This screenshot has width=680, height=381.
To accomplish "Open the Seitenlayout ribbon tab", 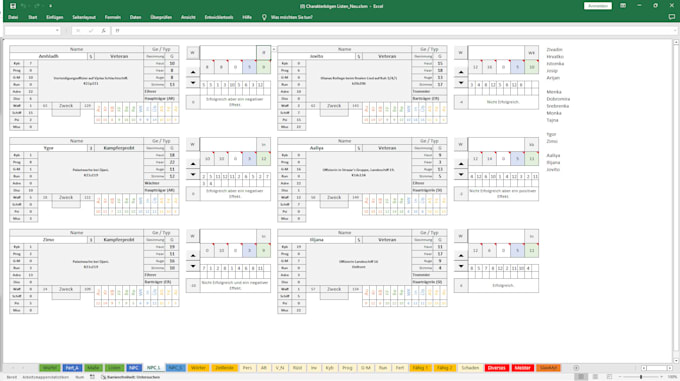I will point(84,17).
